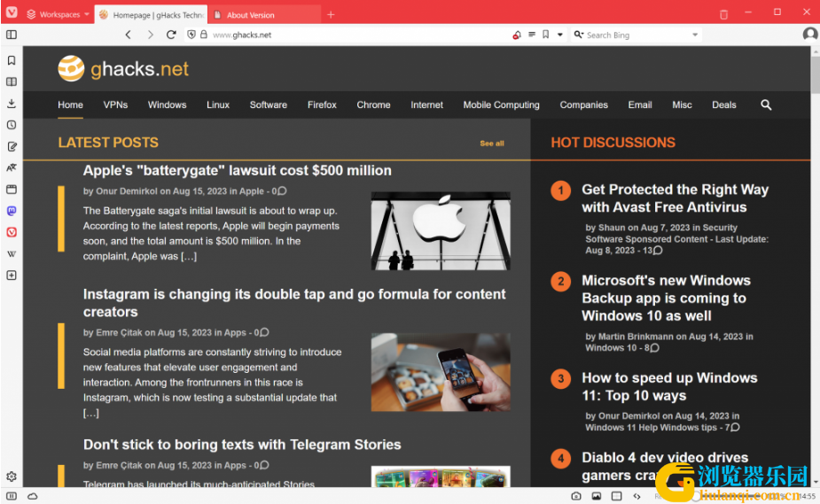The image size is (820, 504).
Task: Open Instagram double tap article headline
Action: coord(294,303)
